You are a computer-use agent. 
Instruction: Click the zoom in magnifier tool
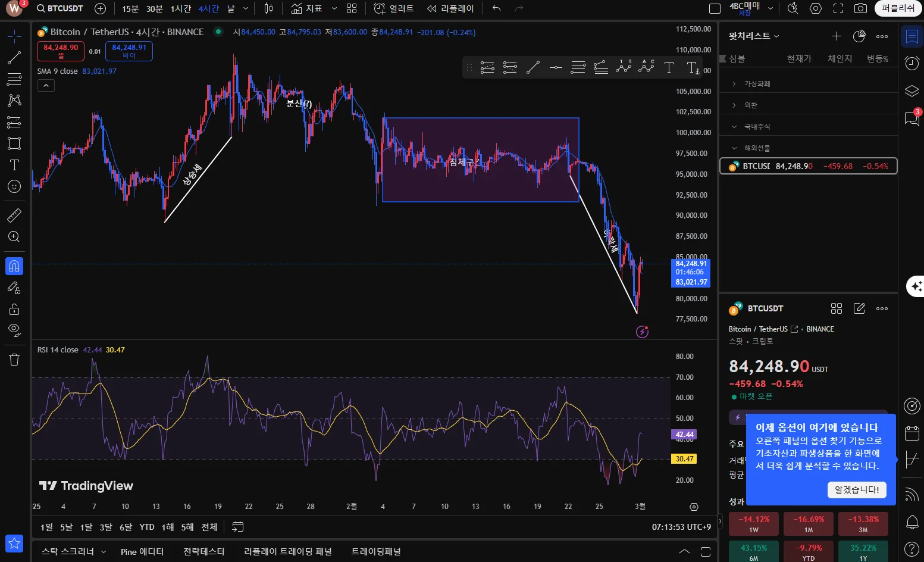tap(14, 237)
